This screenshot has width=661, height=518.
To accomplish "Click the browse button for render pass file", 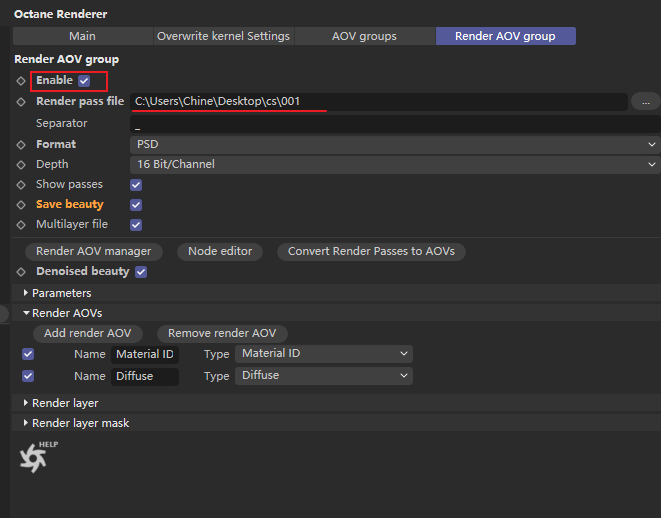I will click(x=645, y=102).
